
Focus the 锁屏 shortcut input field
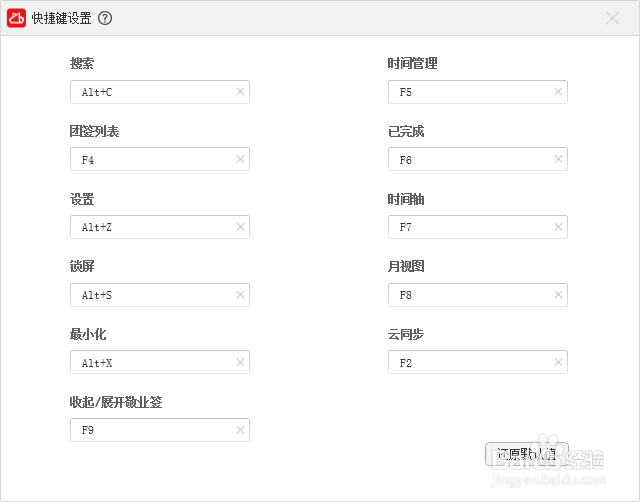point(150,295)
